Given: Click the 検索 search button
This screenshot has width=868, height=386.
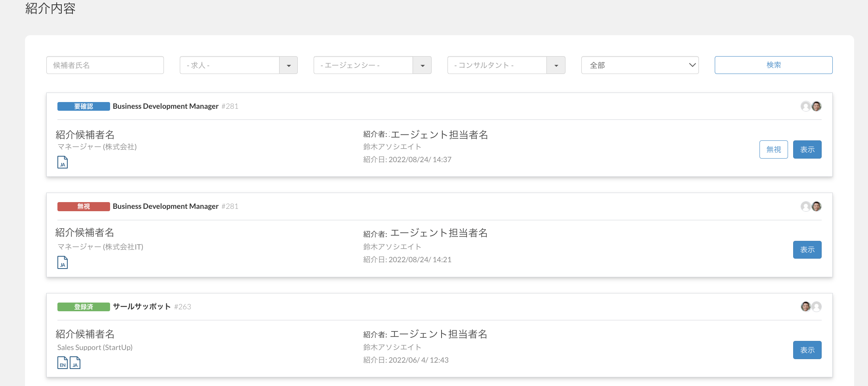Looking at the screenshot, I should [x=773, y=65].
